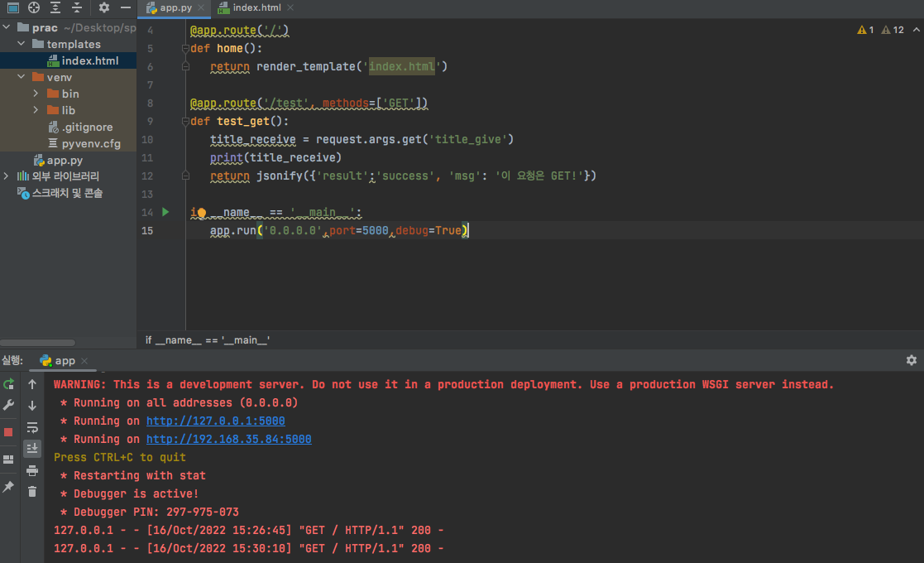This screenshot has height=563, width=924.
Task: Select 스크래치 및 콘솔 item
Action: coord(69,193)
